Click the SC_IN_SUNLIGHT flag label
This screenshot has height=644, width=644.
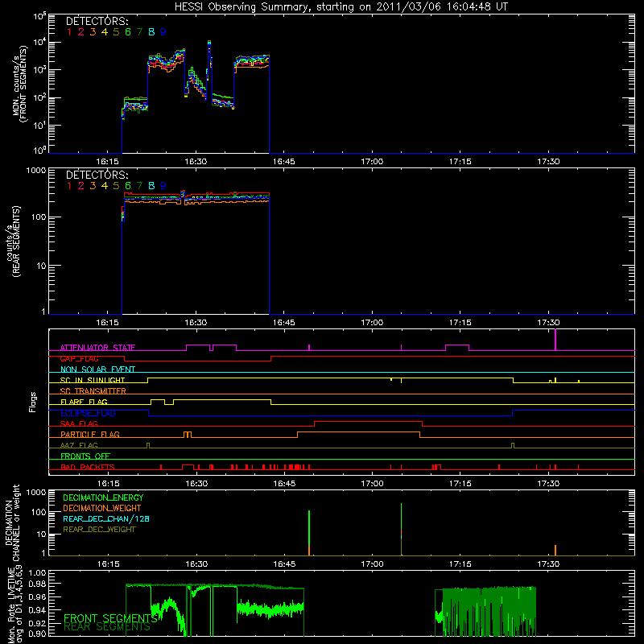coord(93,380)
